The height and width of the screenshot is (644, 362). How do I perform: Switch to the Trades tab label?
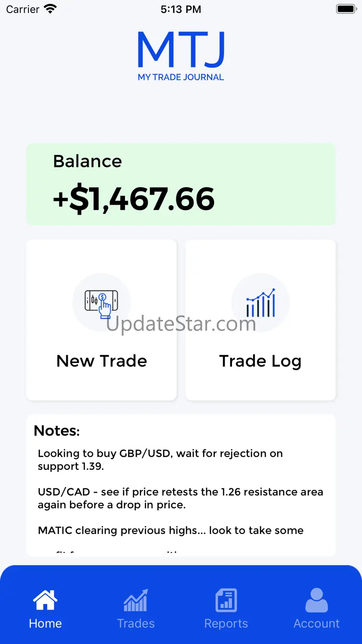136,623
